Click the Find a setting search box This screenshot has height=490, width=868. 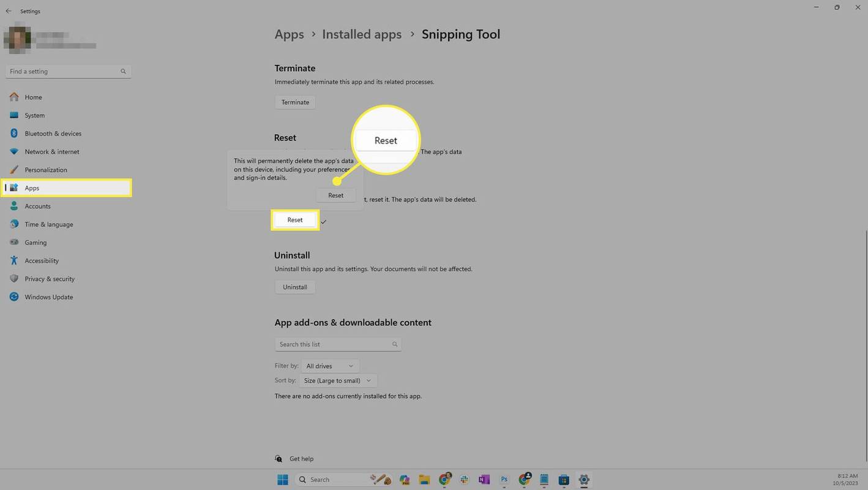[x=68, y=72]
